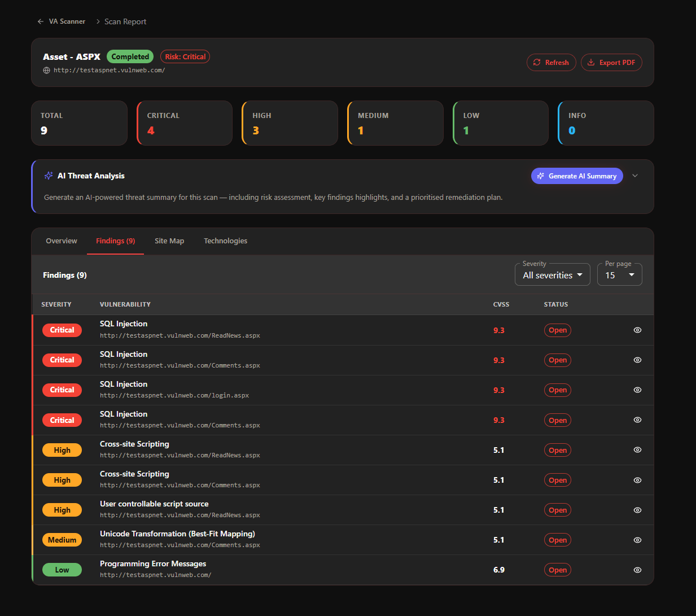Switch to the Overview tab

(x=62, y=241)
